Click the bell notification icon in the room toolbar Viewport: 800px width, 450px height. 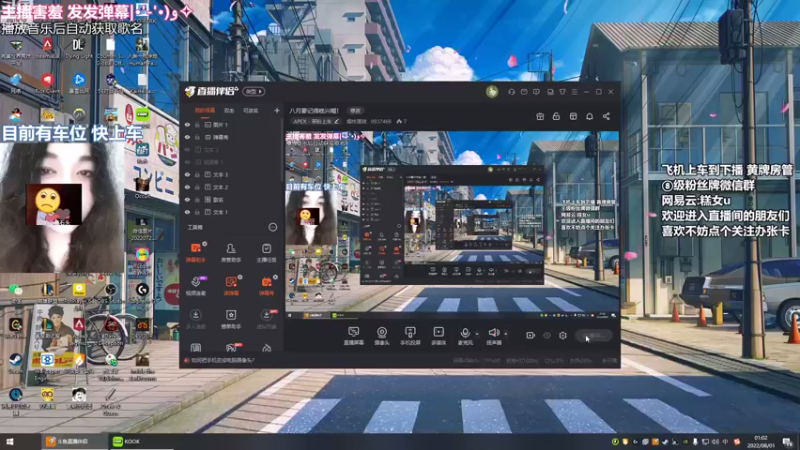pyautogui.click(x=589, y=116)
